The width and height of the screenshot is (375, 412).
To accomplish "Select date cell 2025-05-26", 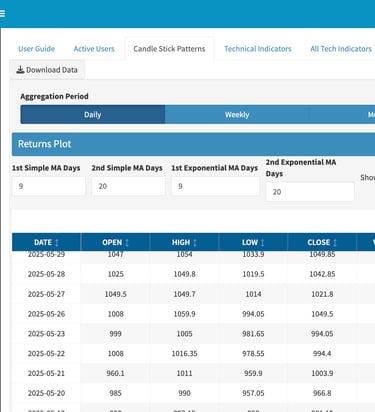I will pyautogui.click(x=46, y=314).
